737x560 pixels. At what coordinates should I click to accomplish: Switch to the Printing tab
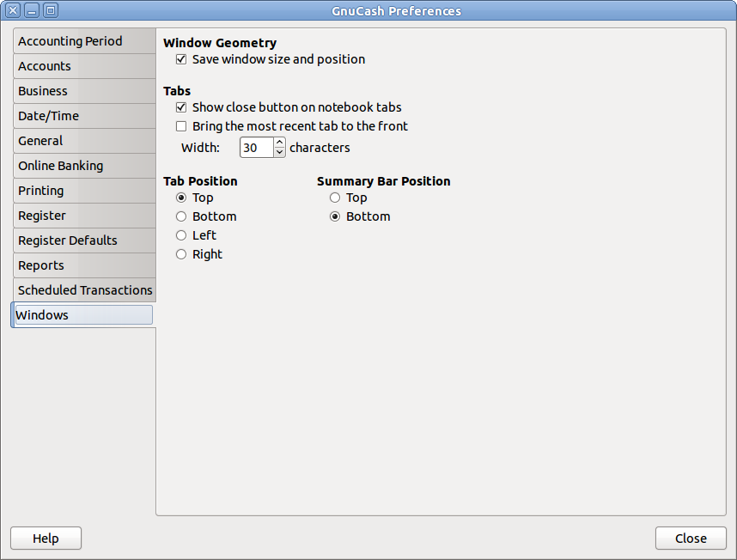84,191
